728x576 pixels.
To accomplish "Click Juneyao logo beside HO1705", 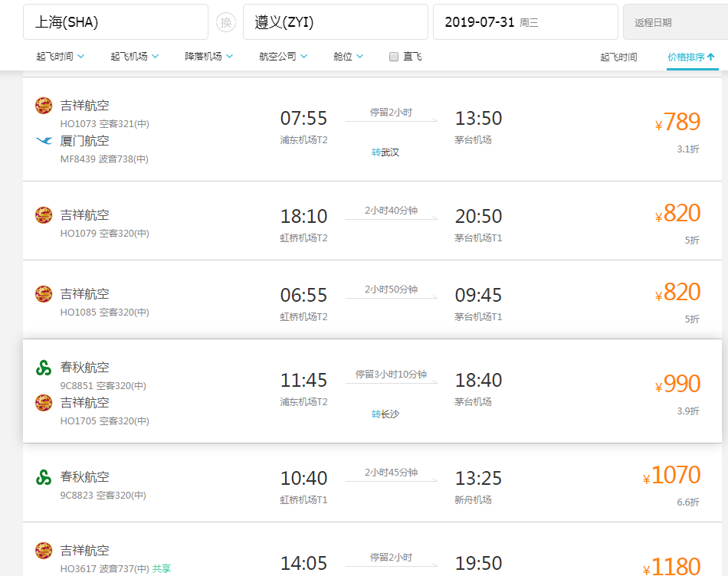I will (x=44, y=403).
